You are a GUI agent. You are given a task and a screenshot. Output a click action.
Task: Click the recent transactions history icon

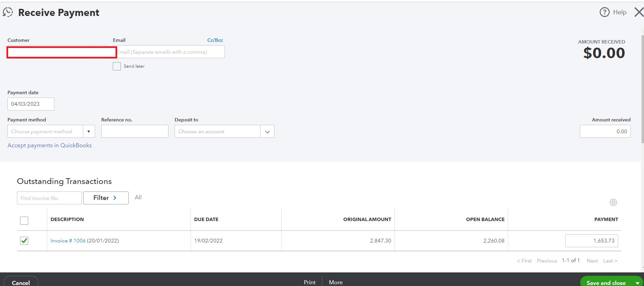coord(8,12)
